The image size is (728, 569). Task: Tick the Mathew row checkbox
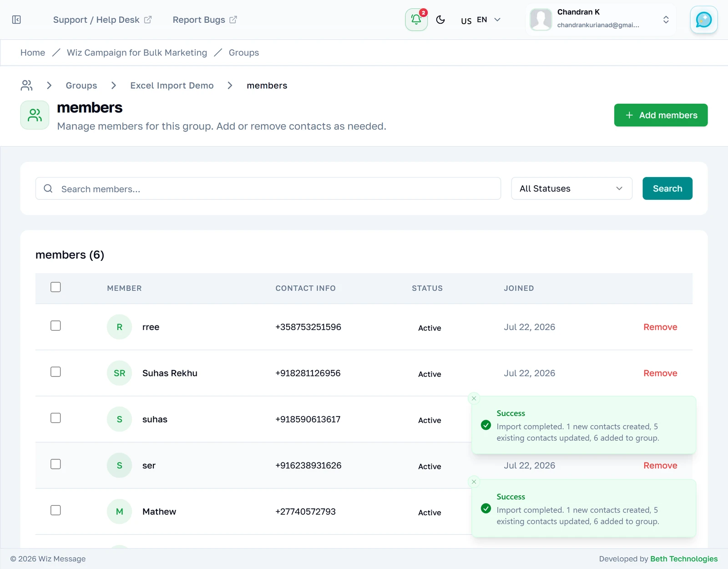(x=56, y=510)
